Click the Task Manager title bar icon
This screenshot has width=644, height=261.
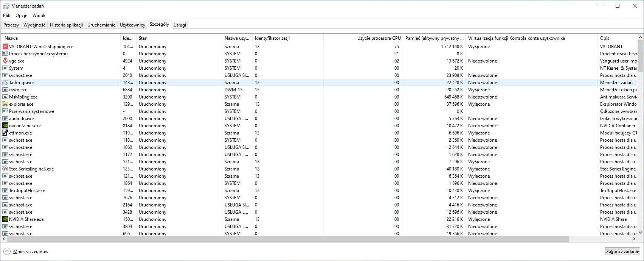coord(6,6)
